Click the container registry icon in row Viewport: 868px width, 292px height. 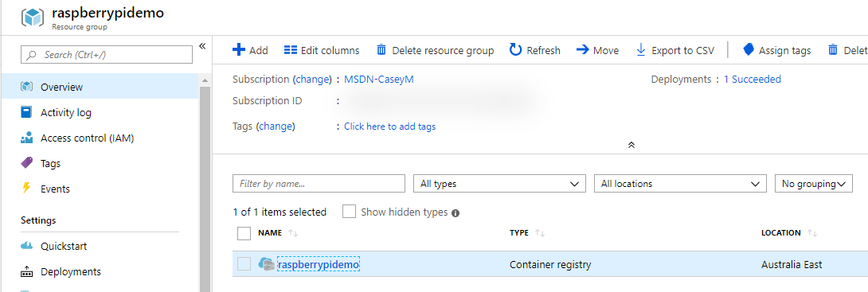click(266, 264)
